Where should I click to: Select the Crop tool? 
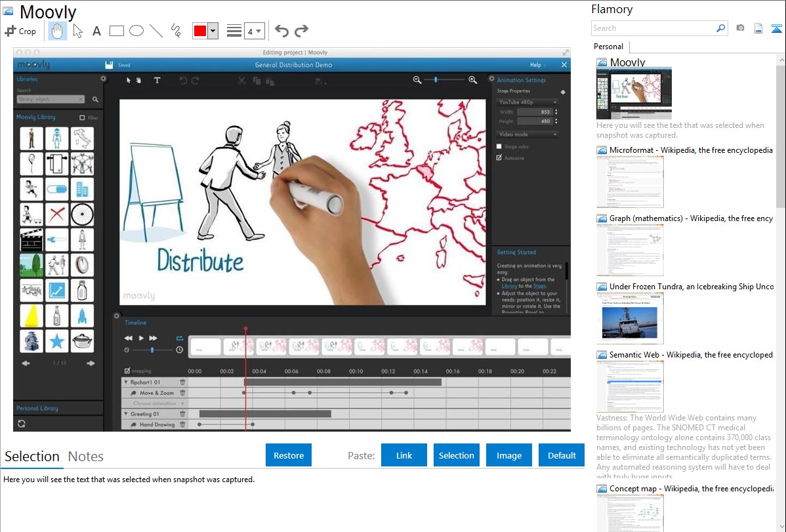tap(20, 31)
